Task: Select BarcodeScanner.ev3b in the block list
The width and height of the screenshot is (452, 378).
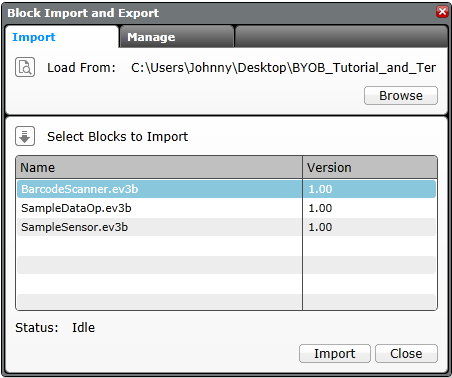Action: 160,189
